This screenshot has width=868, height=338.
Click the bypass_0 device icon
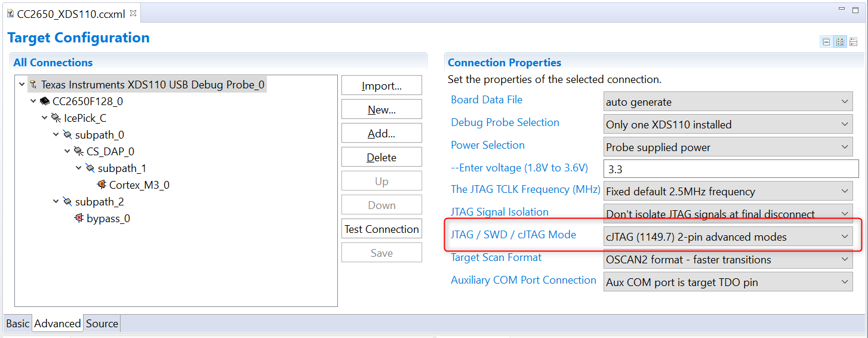click(x=79, y=219)
